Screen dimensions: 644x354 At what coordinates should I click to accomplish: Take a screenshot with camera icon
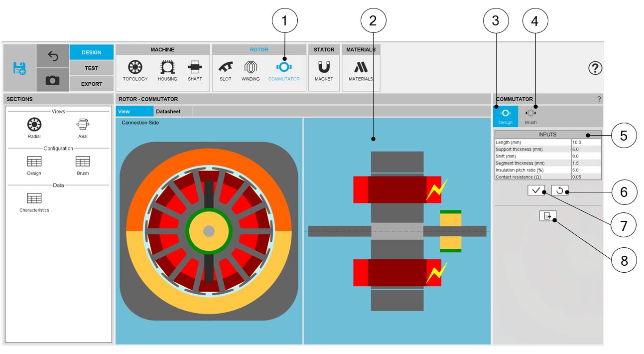pos(52,80)
